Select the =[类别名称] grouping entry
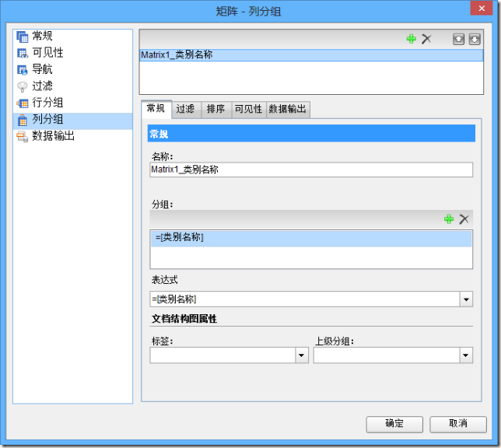 (311, 239)
